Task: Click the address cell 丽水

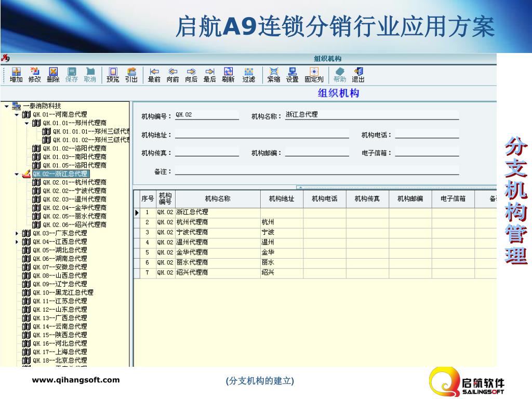Action: click(282, 262)
